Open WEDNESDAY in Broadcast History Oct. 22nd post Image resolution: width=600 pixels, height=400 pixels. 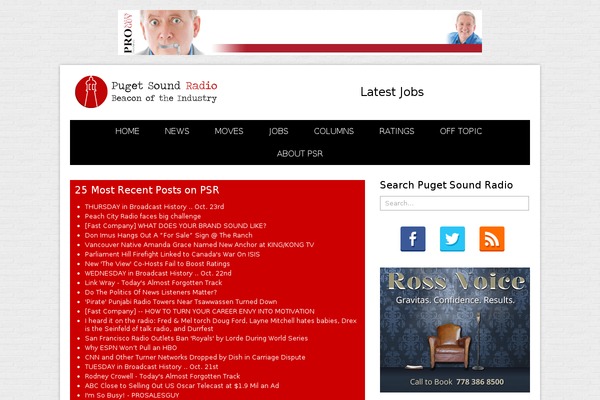pyautogui.click(x=158, y=273)
